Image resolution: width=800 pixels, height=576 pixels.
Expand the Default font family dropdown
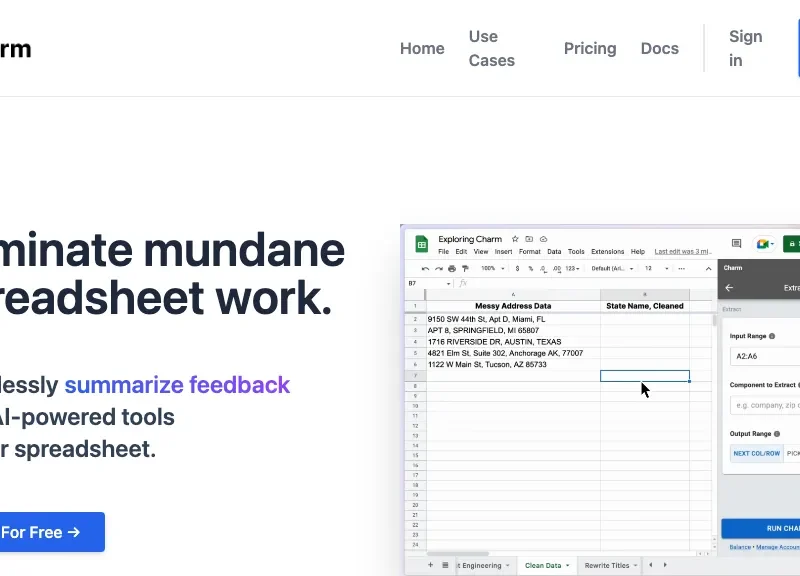coord(612,269)
